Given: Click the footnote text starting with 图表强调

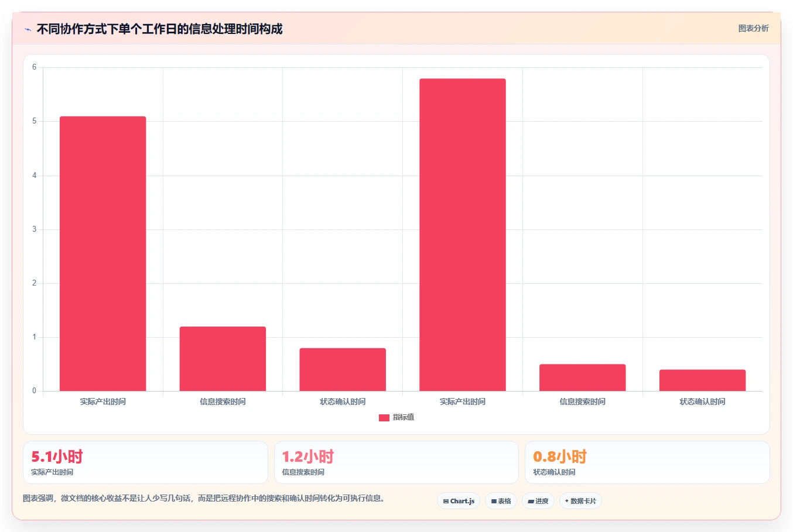Looking at the screenshot, I should pyautogui.click(x=204, y=499).
